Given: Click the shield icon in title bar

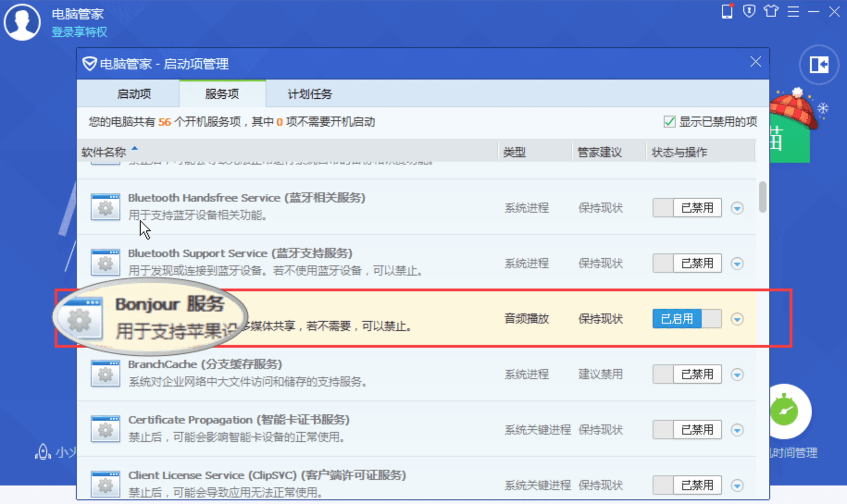Looking at the screenshot, I should pos(749,11).
